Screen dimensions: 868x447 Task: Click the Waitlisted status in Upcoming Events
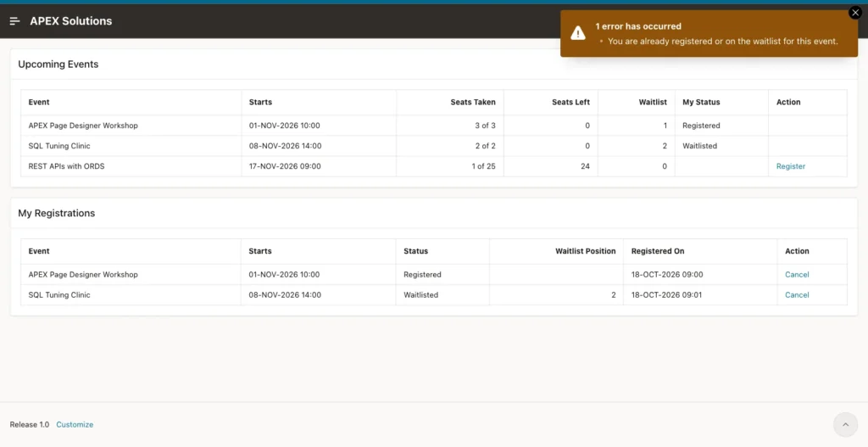[699, 146]
